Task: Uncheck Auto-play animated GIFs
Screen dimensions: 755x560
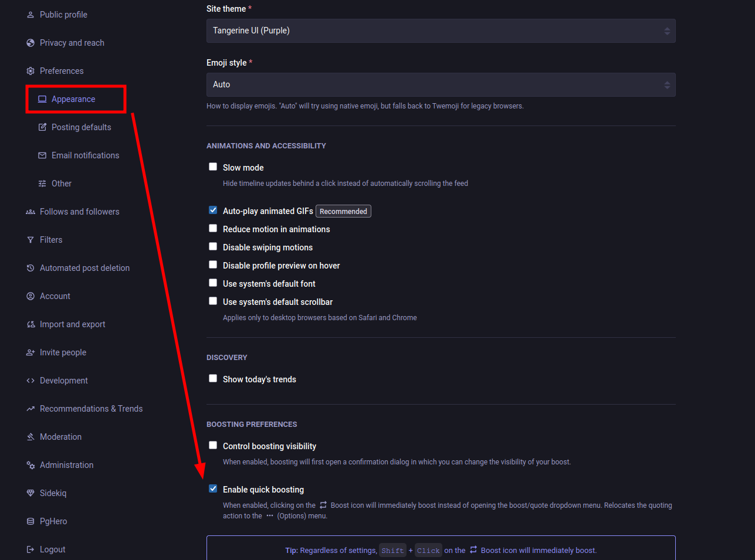Action: pyautogui.click(x=213, y=211)
